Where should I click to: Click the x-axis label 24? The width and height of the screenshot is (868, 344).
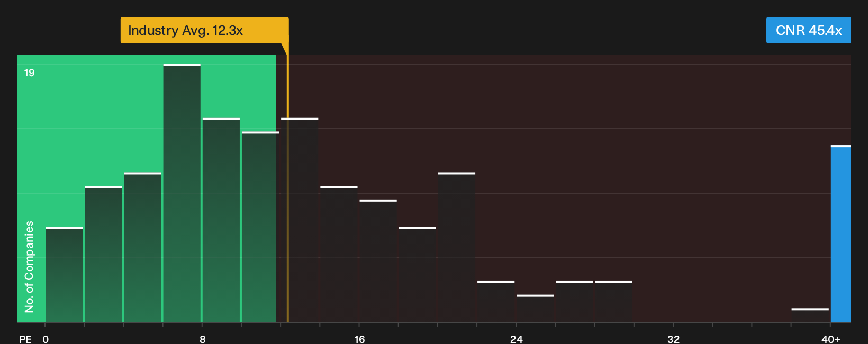[x=517, y=339]
